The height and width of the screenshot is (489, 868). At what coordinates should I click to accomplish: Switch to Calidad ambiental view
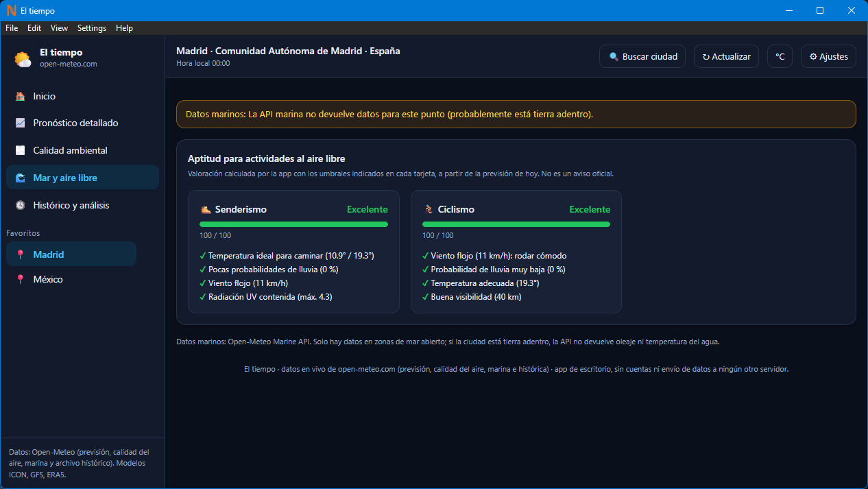coord(82,151)
